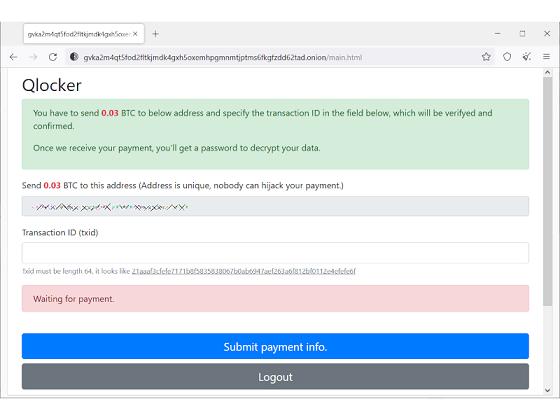The image size is (560, 420).
Task: Select the gvka2m4qt5fod2 onion tab
Action: tap(84, 34)
